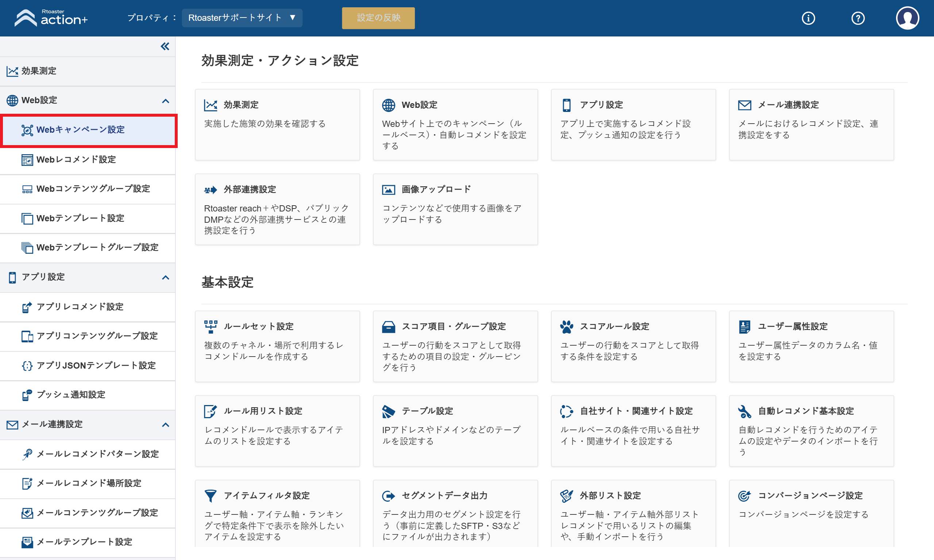934x560 pixels.
Task: Open the アプリ設定 card in main area
Action: [633, 125]
